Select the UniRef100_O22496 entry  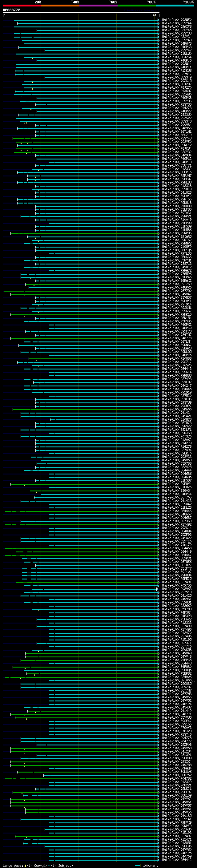tap(176, 94)
